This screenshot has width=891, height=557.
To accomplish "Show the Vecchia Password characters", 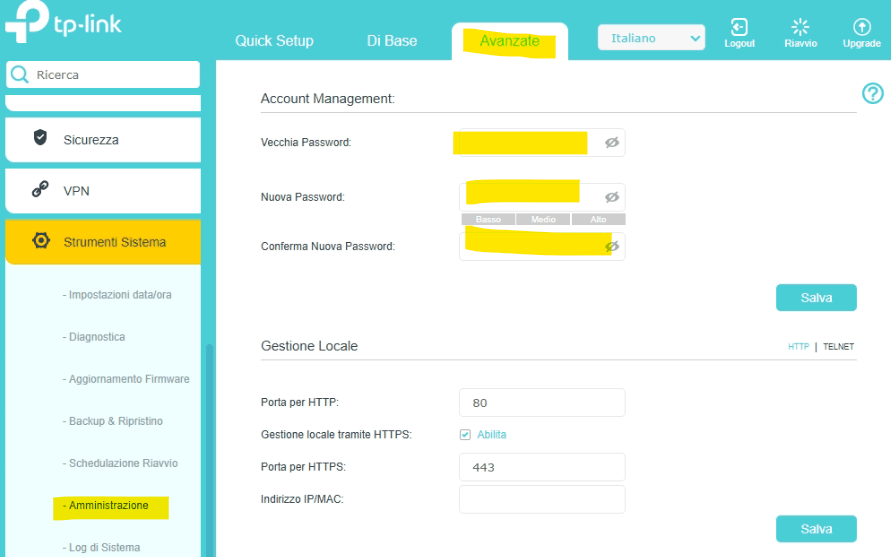I will click(x=612, y=143).
